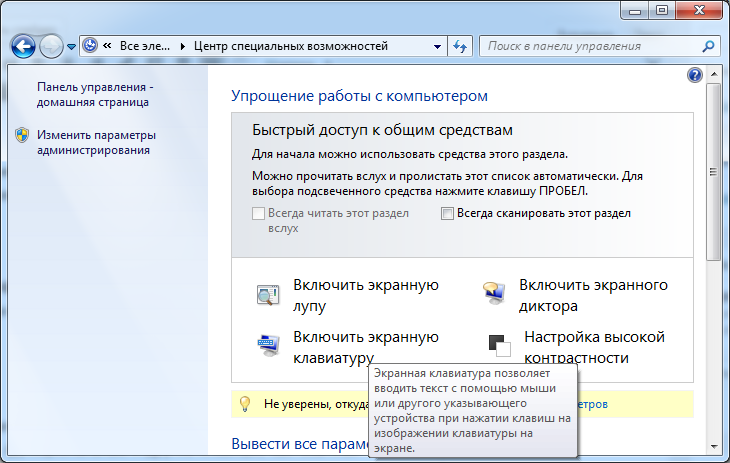
Task: Open recent pages dropdown beside navigation arrows
Action: click(71, 47)
